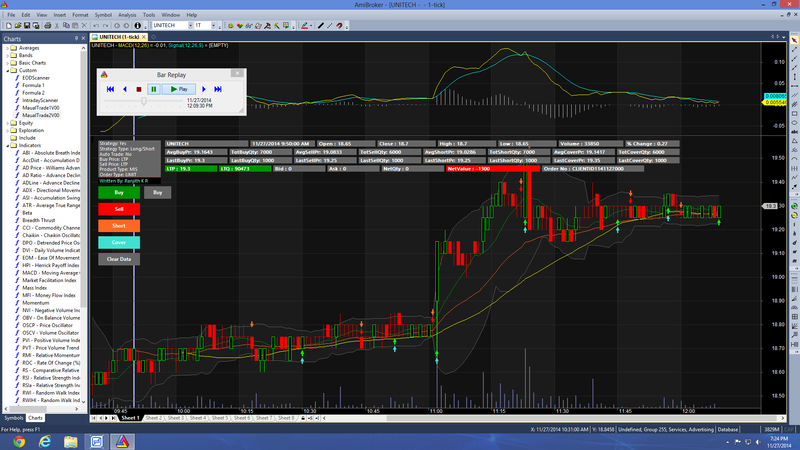Viewport: 800px width, 450px height.
Task: Expand the Exploration folder
Action: pyautogui.click(x=8, y=131)
